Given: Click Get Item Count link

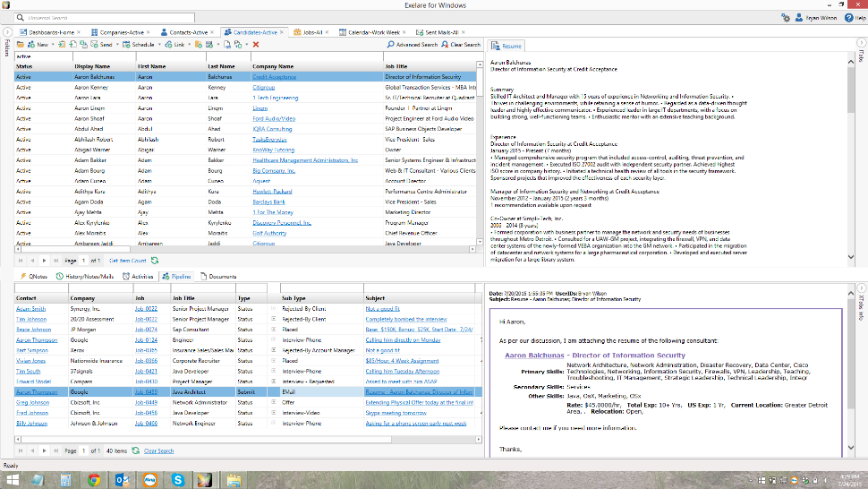Looking at the screenshot, I should point(128,261).
